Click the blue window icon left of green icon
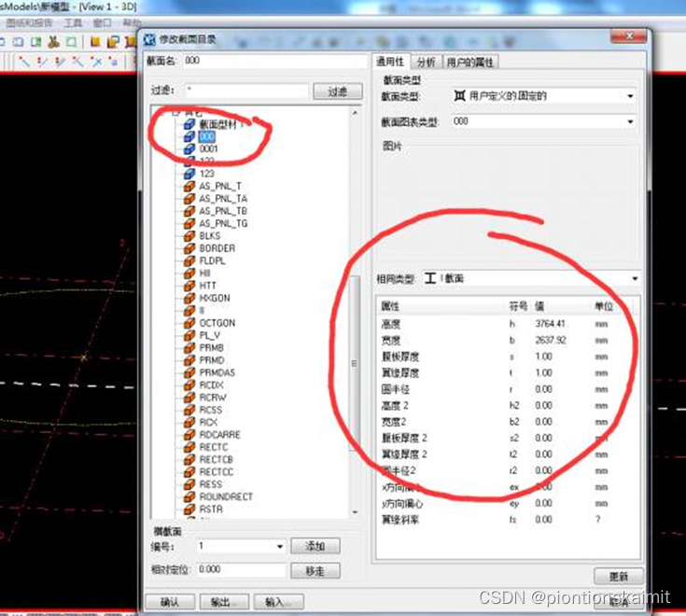This screenshot has height=616, width=686. pos(19,42)
